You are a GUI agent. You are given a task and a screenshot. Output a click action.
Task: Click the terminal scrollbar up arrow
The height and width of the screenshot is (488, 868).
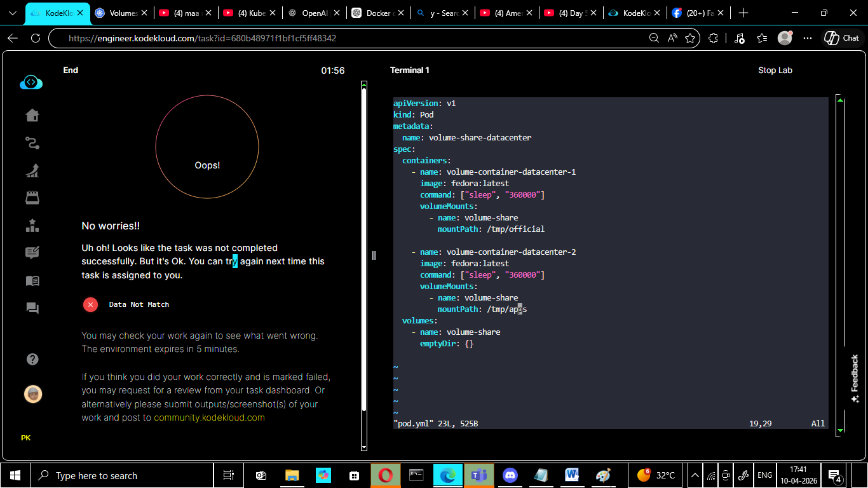tap(840, 100)
